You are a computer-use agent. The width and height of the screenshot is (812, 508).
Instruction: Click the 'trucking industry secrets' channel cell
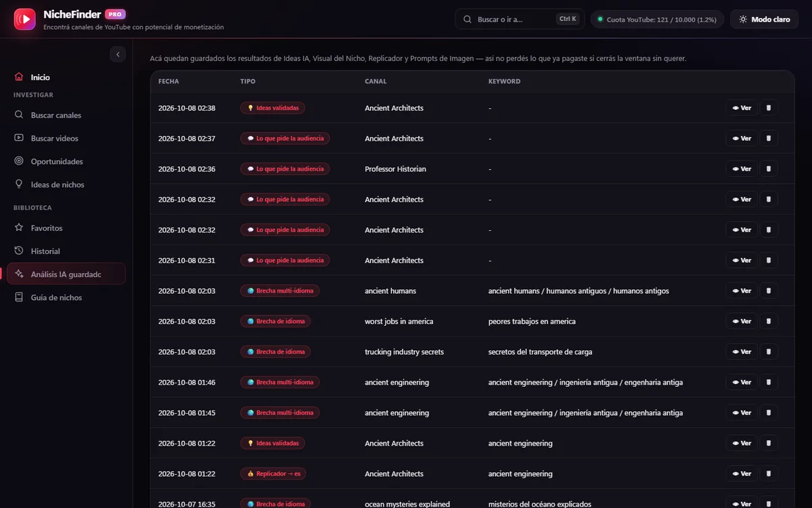point(404,352)
